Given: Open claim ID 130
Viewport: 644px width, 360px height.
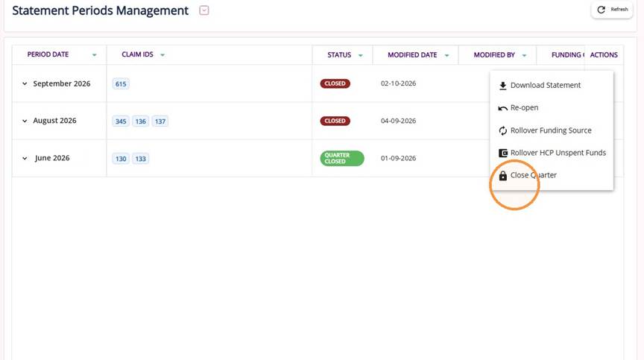Looking at the screenshot, I should (121, 159).
